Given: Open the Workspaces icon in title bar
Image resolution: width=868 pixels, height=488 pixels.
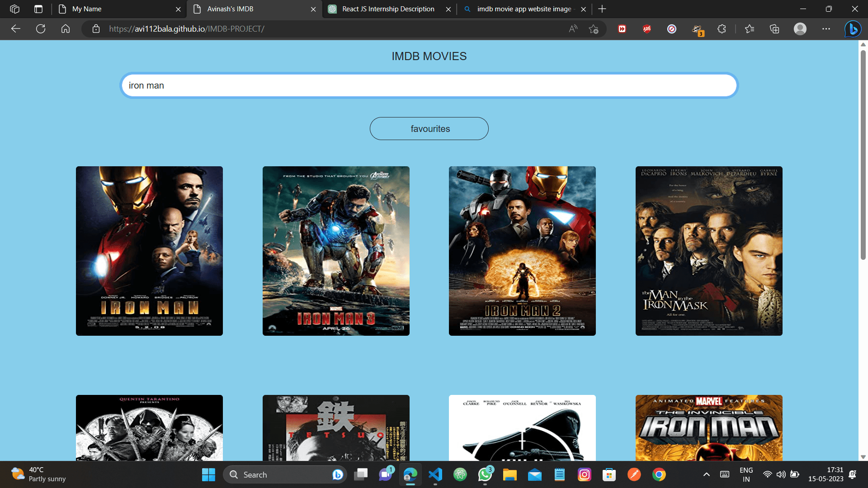Looking at the screenshot, I should (14, 9).
